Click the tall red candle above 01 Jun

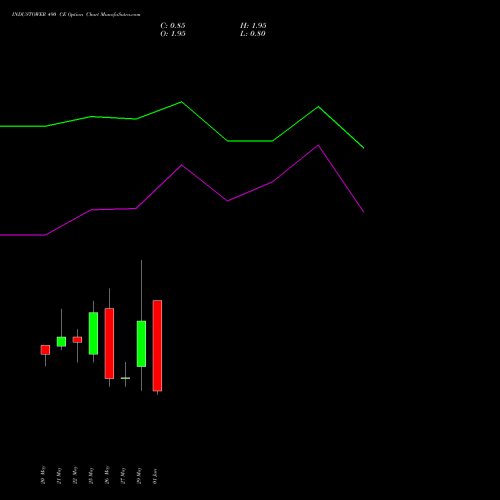(x=157, y=346)
